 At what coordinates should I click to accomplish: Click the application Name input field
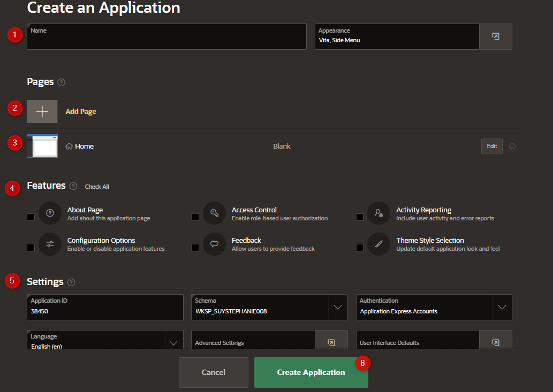[166, 36]
